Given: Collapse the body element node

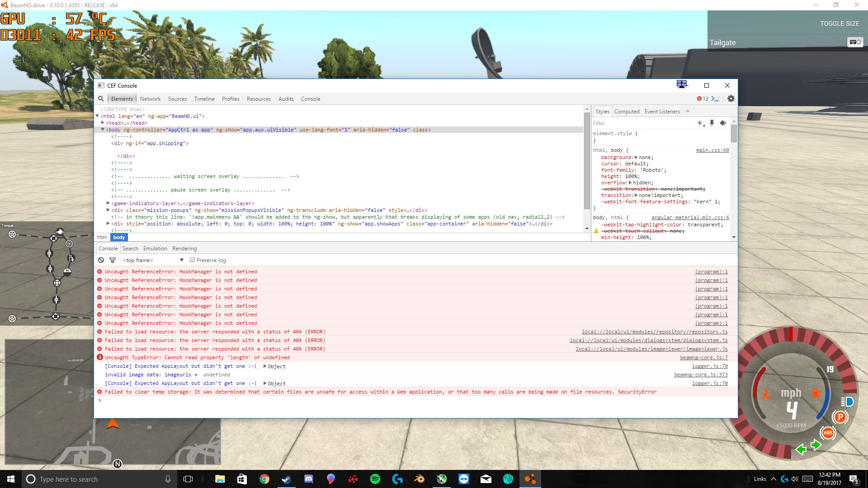Looking at the screenshot, I should coord(103,130).
